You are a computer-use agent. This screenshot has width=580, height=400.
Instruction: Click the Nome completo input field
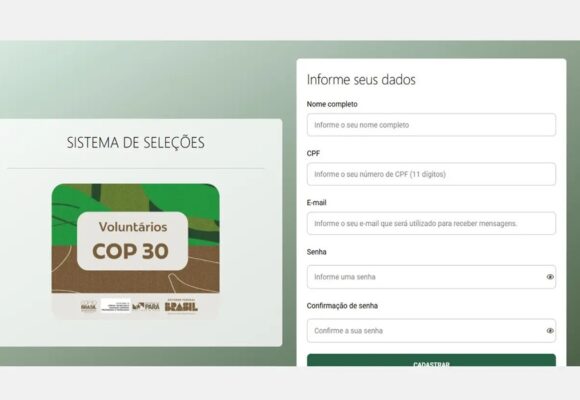tap(431, 125)
